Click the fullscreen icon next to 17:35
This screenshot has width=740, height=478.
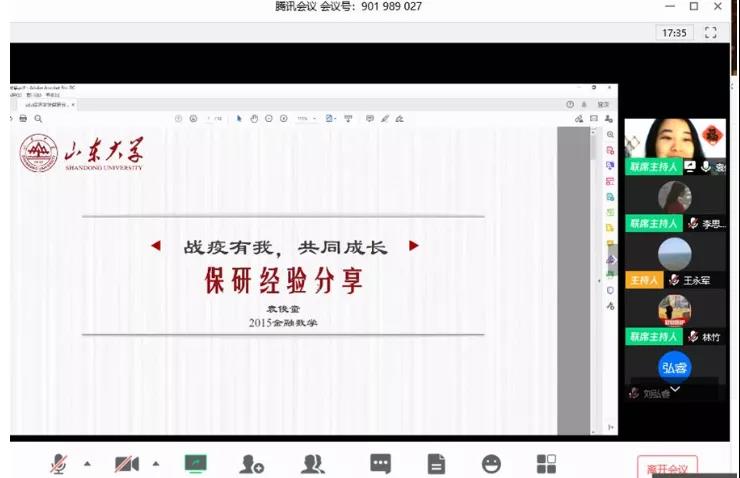pos(711,33)
